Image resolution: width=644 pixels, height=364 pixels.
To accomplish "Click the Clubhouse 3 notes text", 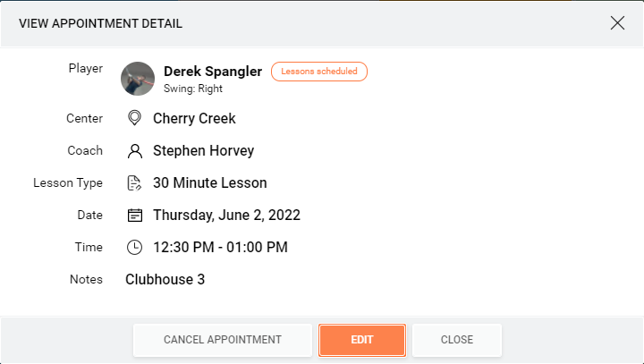I will tap(165, 279).
